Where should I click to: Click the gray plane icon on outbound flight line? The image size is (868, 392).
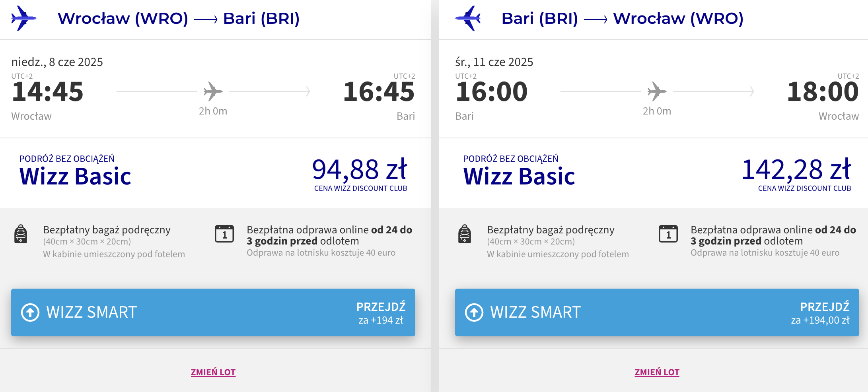coord(213,91)
